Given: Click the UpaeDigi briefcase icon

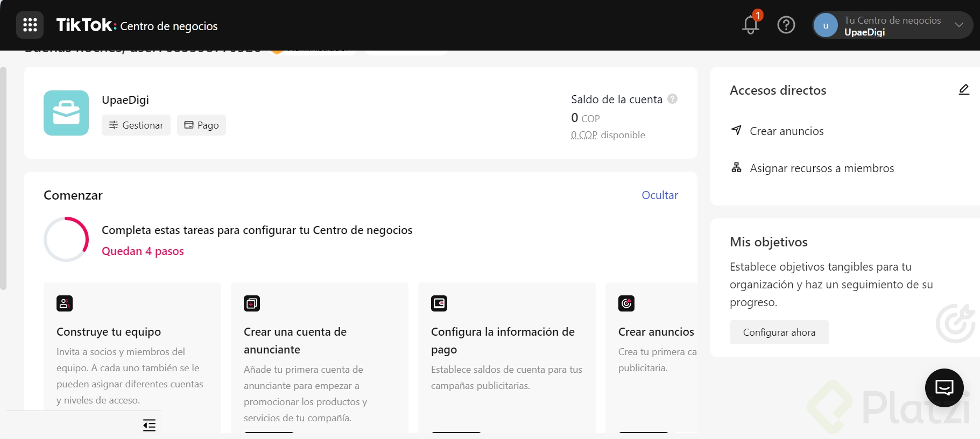Looking at the screenshot, I should coord(66,113).
